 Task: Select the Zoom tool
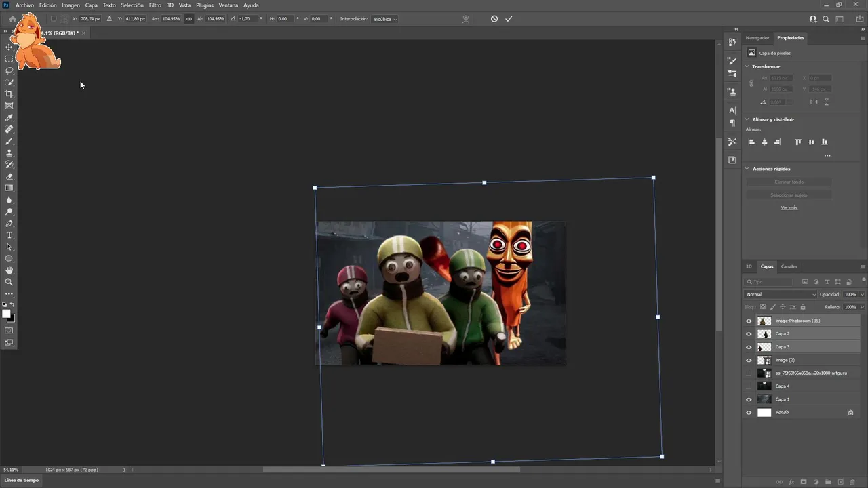9,282
